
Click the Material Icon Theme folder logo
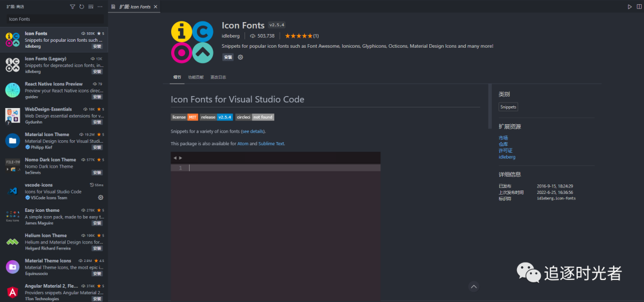[13, 140]
